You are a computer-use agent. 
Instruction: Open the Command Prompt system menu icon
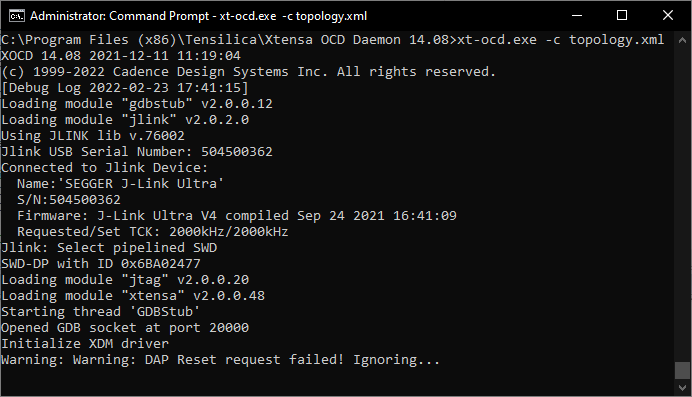tap(17, 16)
